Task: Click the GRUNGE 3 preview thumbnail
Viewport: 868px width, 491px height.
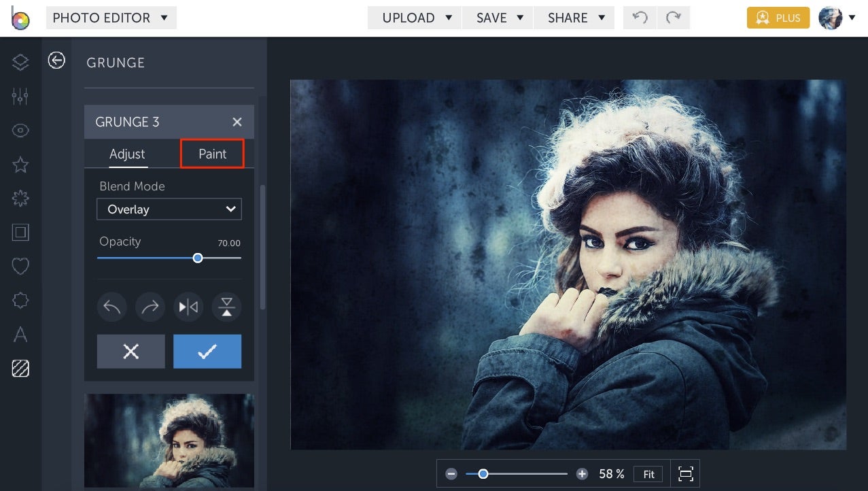Action: (169, 441)
